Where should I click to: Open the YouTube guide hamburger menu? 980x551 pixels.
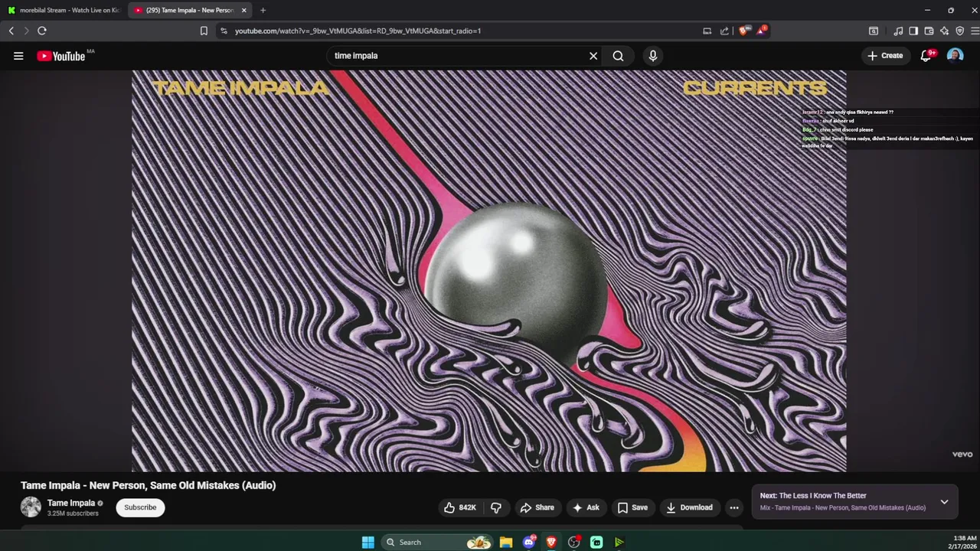(18, 56)
